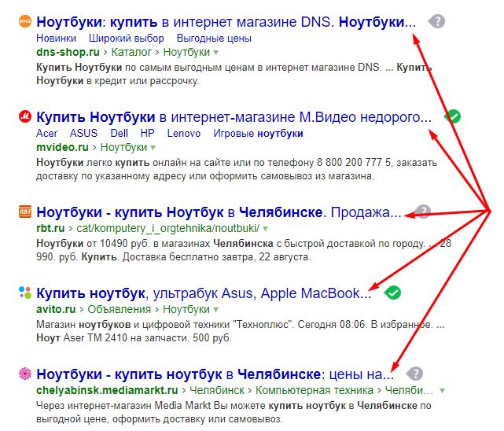Click 'cat/komputery_i_orgtehnika/noutbuki/' URL path
504x431 pixels.
167,229
